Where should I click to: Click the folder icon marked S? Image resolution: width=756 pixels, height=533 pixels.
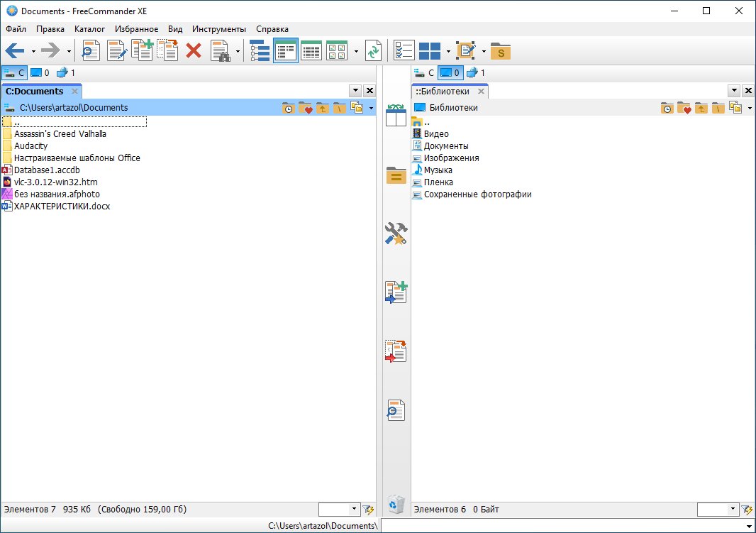coord(501,51)
